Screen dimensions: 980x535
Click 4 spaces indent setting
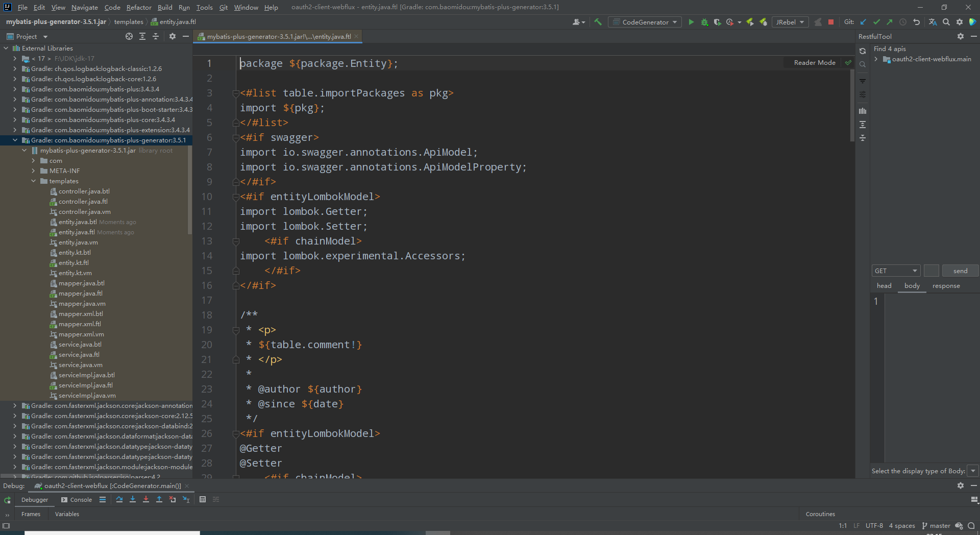[902, 525]
